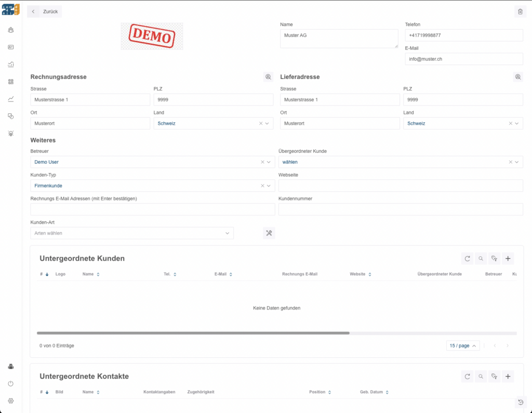This screenshot has width=532, height=413.
Task: Click the lightbulb icon in sidebar
Action: coord(11,133)
